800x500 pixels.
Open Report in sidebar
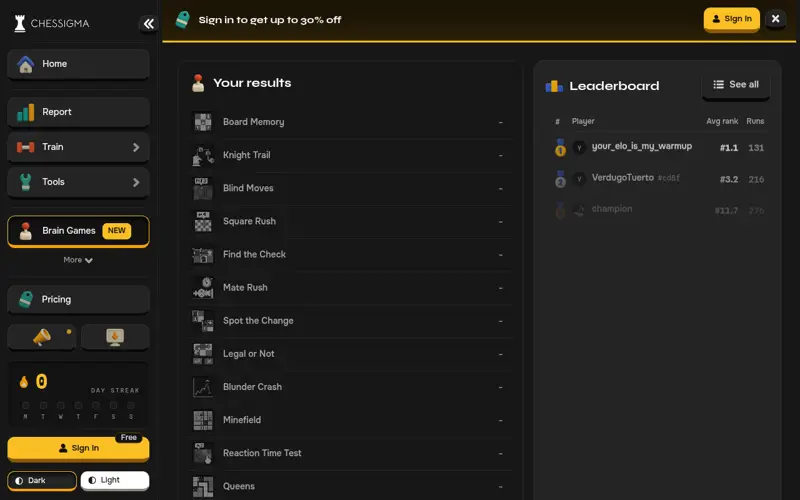click(79, 112)
